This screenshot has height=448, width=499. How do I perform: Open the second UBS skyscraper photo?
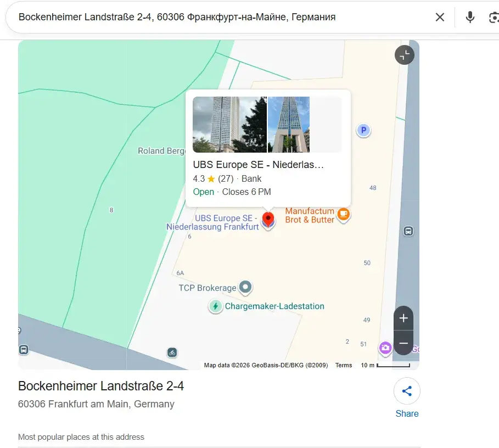click(289, 125)
